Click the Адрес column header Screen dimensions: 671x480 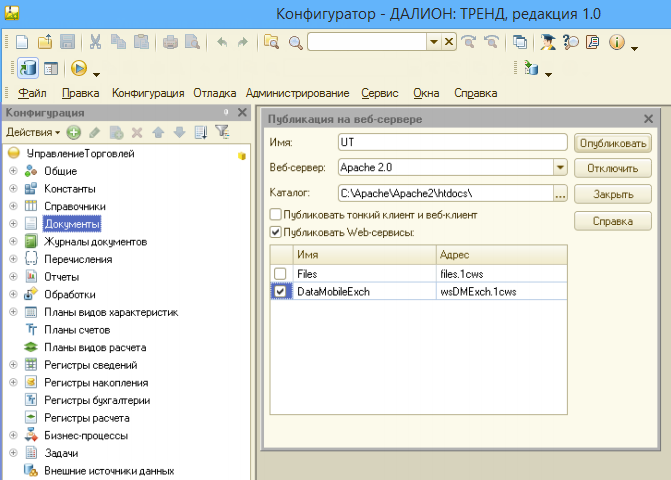point(502,255)
